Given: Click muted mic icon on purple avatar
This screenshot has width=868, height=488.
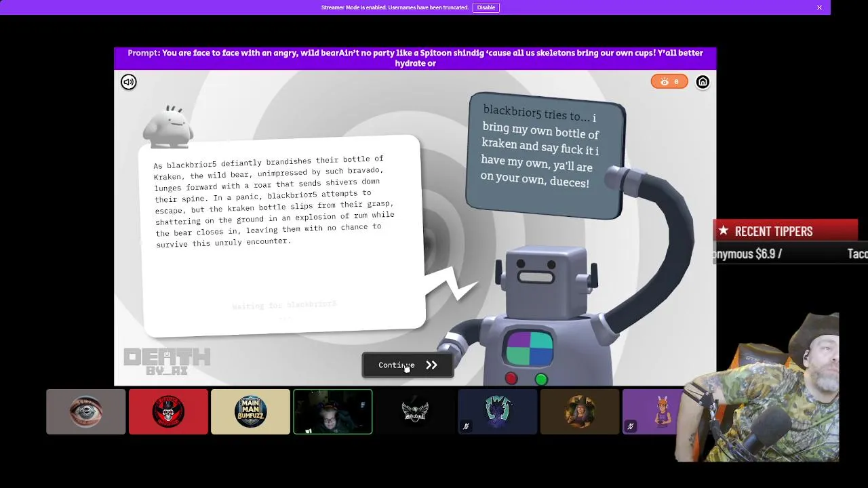Looking at the screenshot, I should 630,426.
